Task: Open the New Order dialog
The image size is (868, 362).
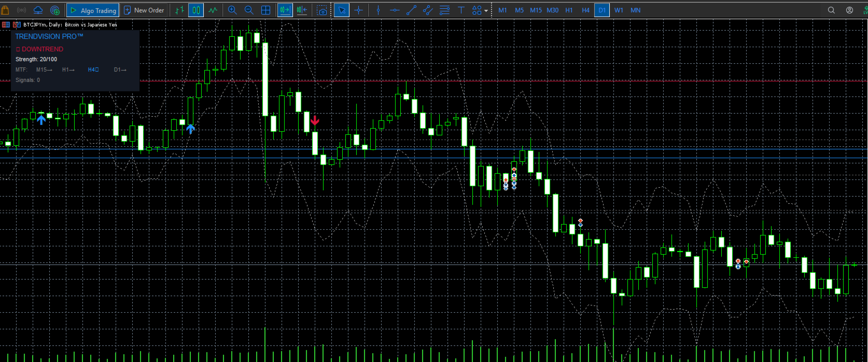Action: [144, 10]
